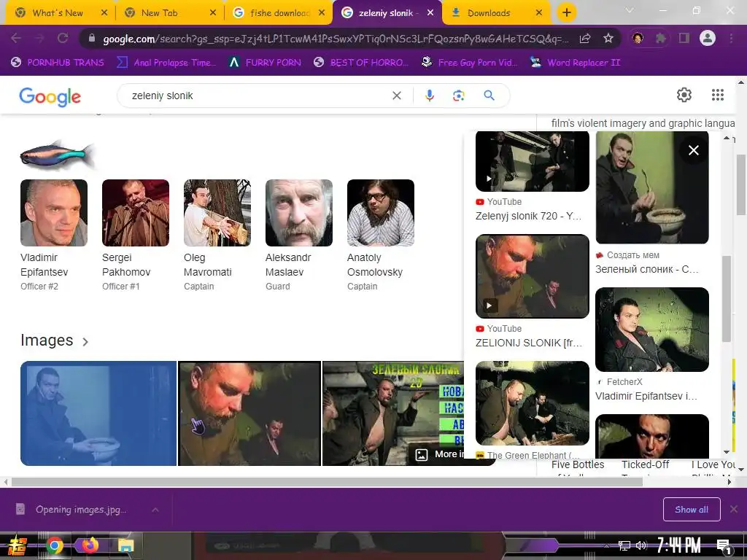Open the Chrome three-dot menu
The image size is (747, 560).
click(731, 38)
